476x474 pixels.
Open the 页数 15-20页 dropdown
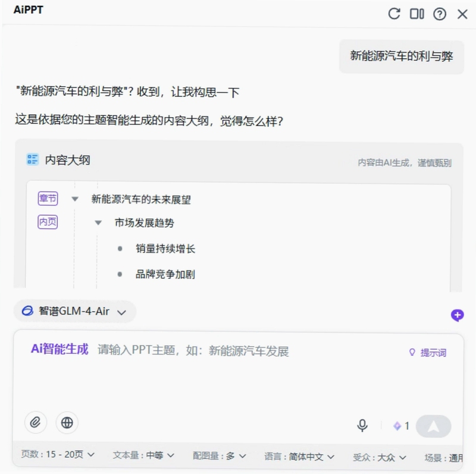pyautogui.click(x=58, y=454)
